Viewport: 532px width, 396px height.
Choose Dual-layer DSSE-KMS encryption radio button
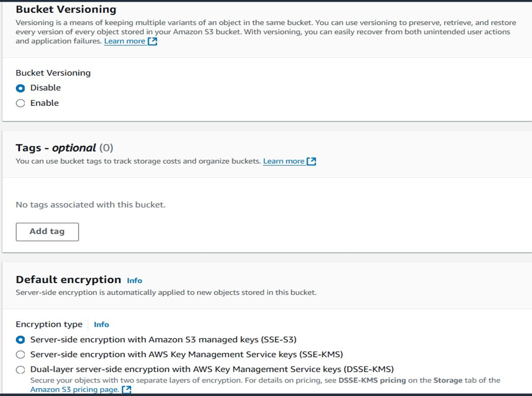point(20,369)
